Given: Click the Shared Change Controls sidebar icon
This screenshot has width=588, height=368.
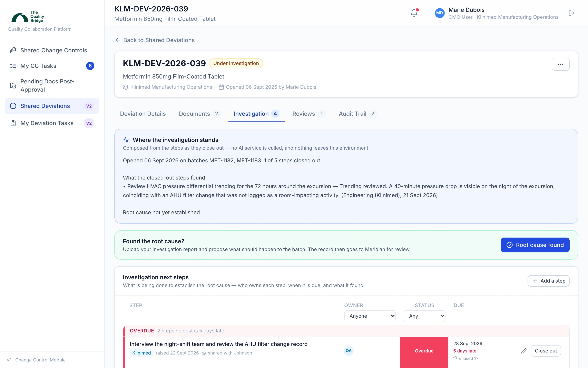Looking at the screenshot, I should point(13,50).
